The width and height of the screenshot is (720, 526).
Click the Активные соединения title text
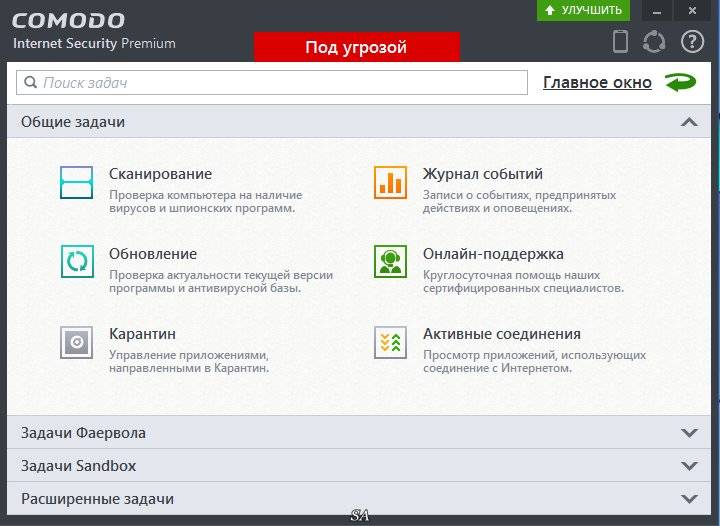501,334
